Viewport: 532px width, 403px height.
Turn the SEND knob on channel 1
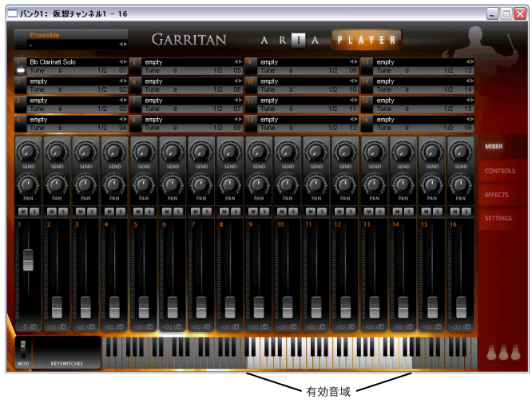pos(28,152)
